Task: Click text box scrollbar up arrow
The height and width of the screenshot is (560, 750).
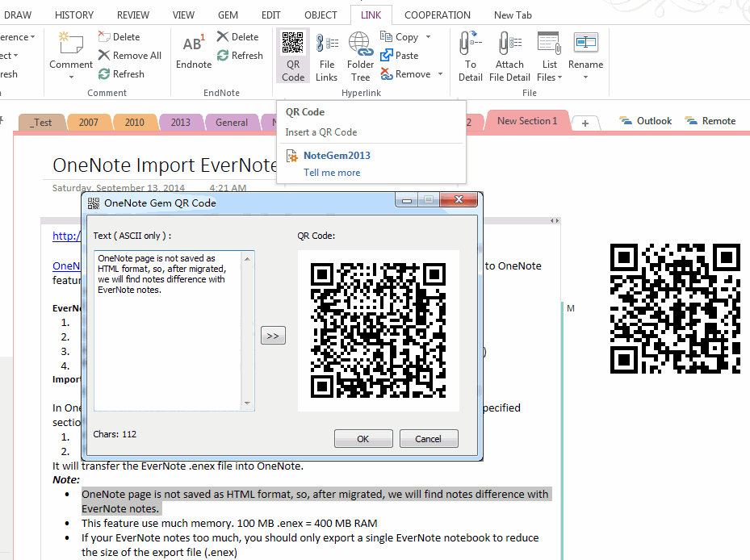Action: pos(247,259)
